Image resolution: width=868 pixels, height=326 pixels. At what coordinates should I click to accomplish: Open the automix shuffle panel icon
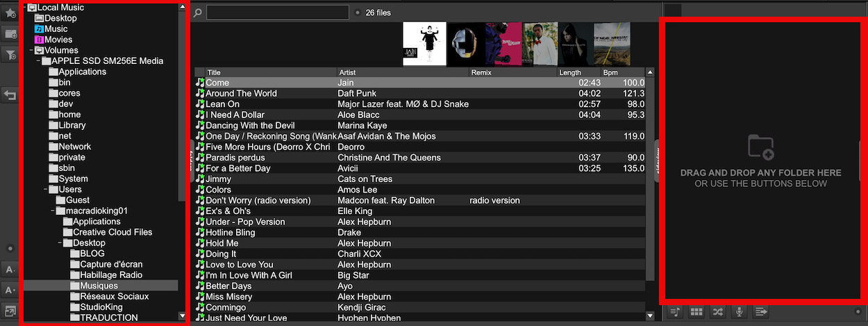(x=717, y=312)
